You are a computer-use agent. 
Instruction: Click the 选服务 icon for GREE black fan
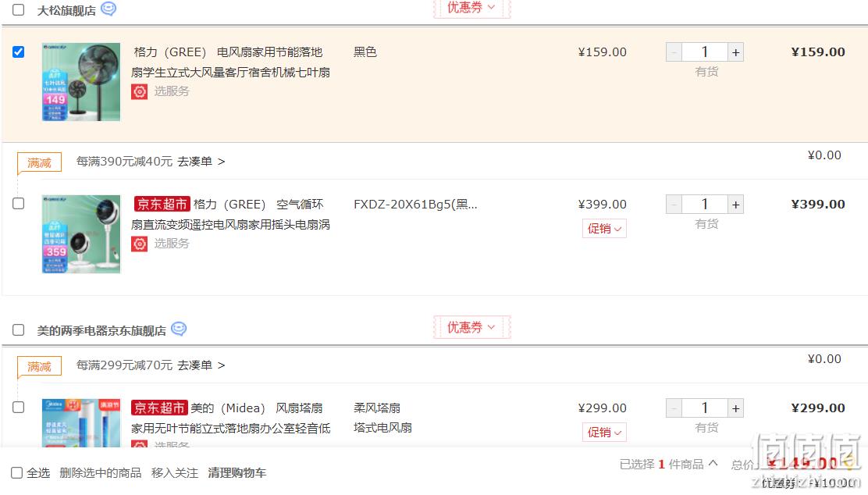click(x=140, y=91)
